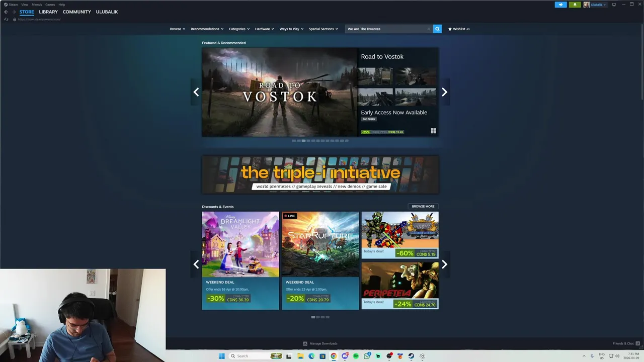Image resolution: width=644 pixels, height=362 pixels.
Task: View fourth Road to Vostok screenshot thumbnail
Action: 416,98
